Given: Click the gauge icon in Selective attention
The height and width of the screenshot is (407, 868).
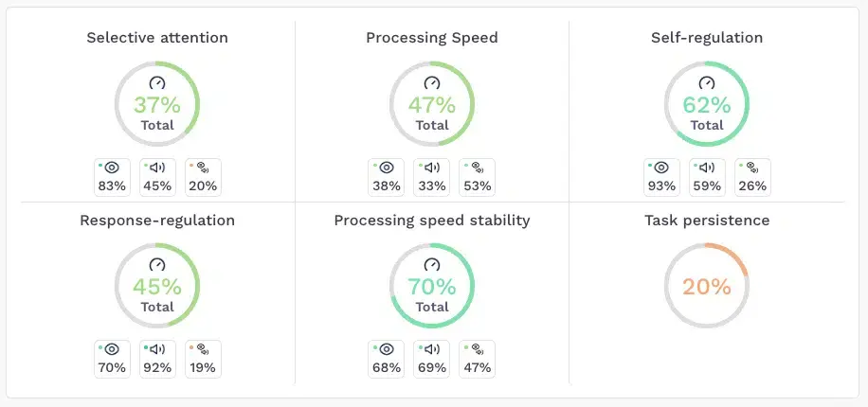Looking at the screenshot, I should [x=157, y=83].
